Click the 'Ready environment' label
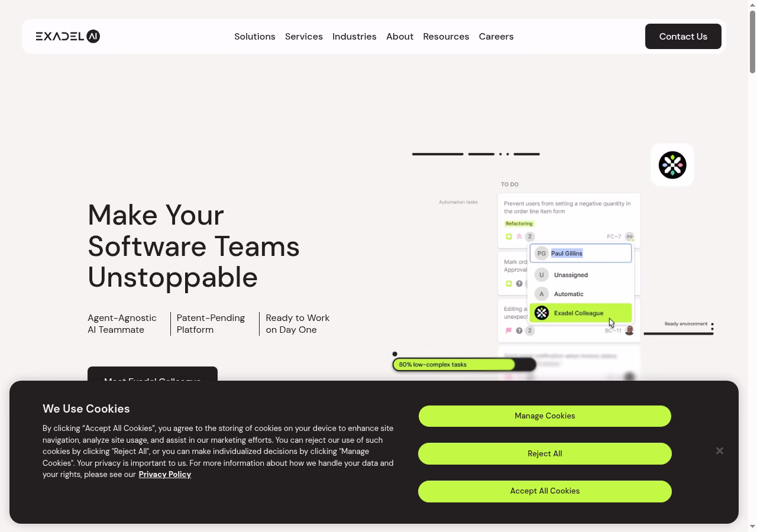 (686, 324)
